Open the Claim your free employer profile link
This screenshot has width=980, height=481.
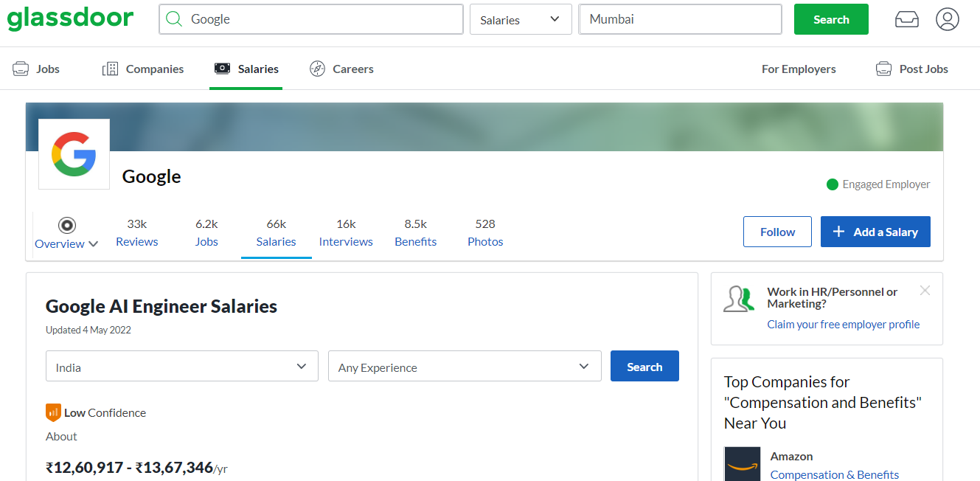click(844, 324)
